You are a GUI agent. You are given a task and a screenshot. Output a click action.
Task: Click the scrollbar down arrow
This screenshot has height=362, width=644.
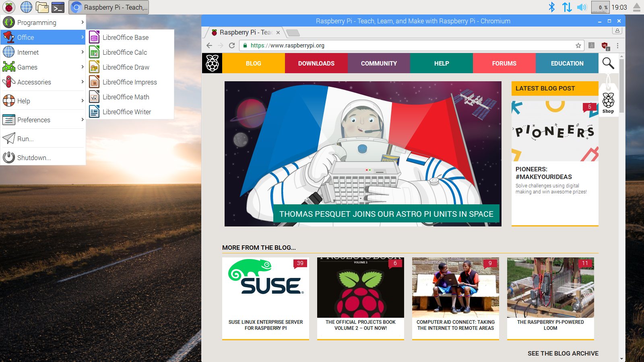click(622, 359)
